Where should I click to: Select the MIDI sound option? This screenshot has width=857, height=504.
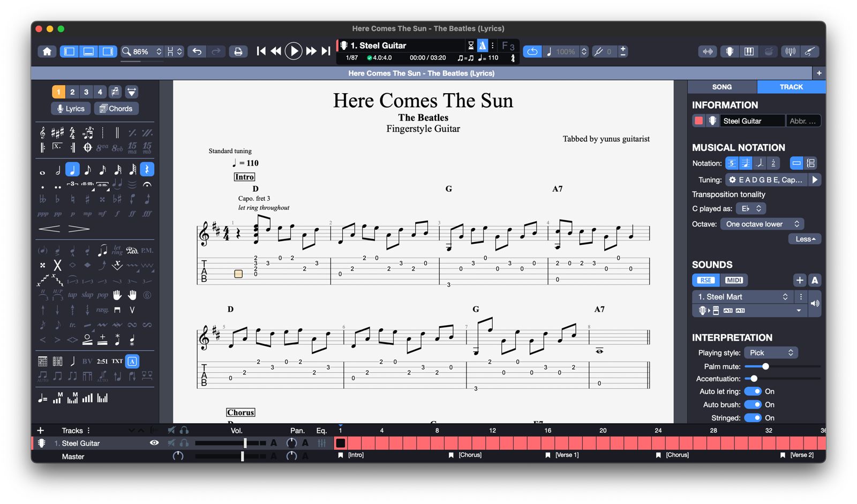coord(733,280)
